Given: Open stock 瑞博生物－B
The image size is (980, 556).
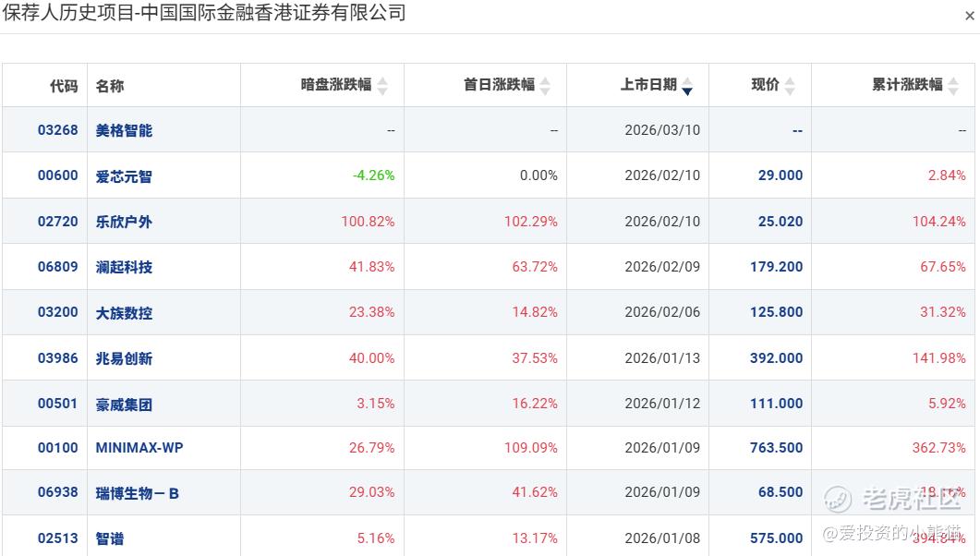Looking at the screenshot, I should [137, 493].
